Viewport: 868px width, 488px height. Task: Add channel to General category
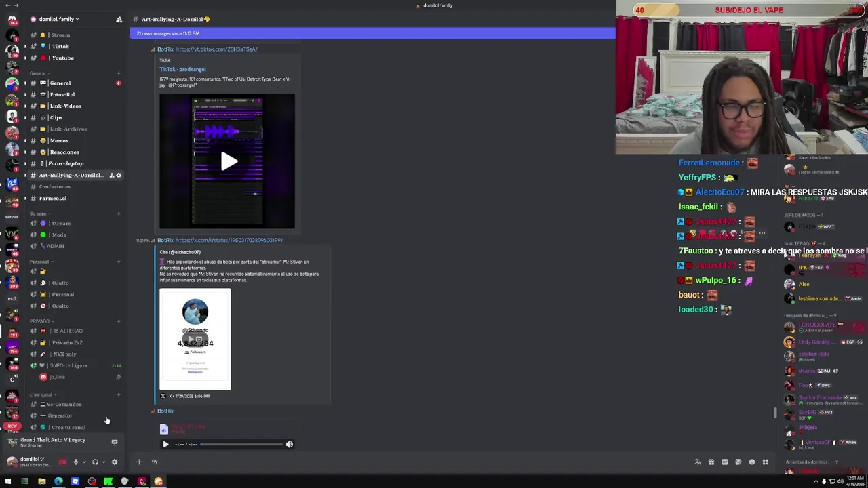tap(119, 73)
